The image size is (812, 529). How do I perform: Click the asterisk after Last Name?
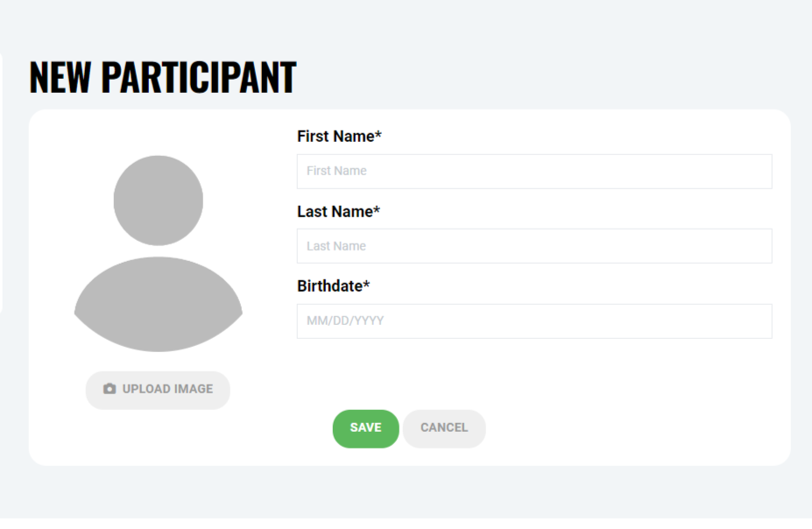377,210
